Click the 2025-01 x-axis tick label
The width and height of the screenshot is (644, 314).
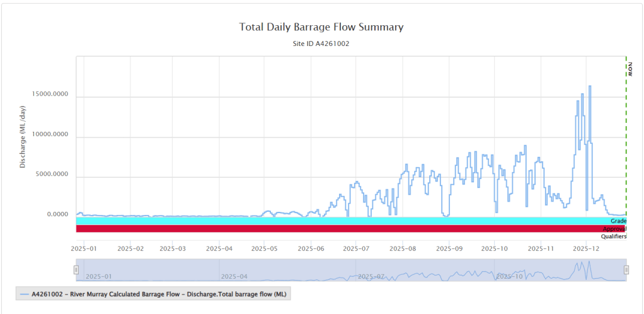click(84, 249)
